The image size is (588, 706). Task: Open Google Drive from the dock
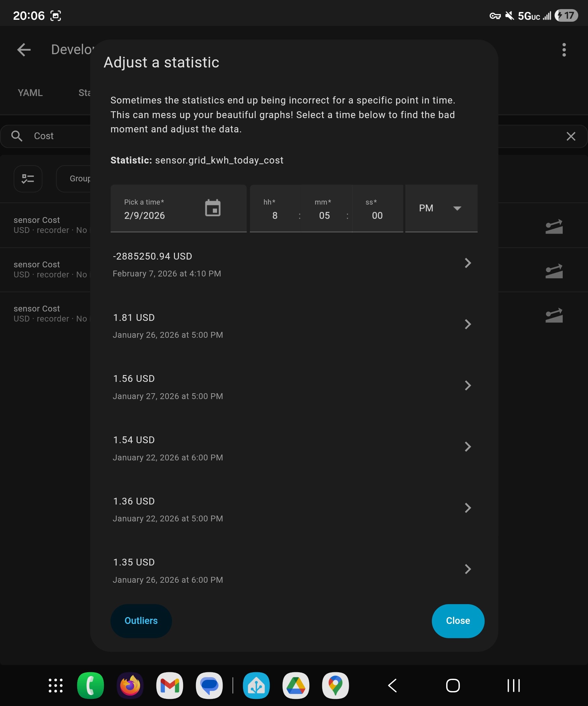[296, 686]
